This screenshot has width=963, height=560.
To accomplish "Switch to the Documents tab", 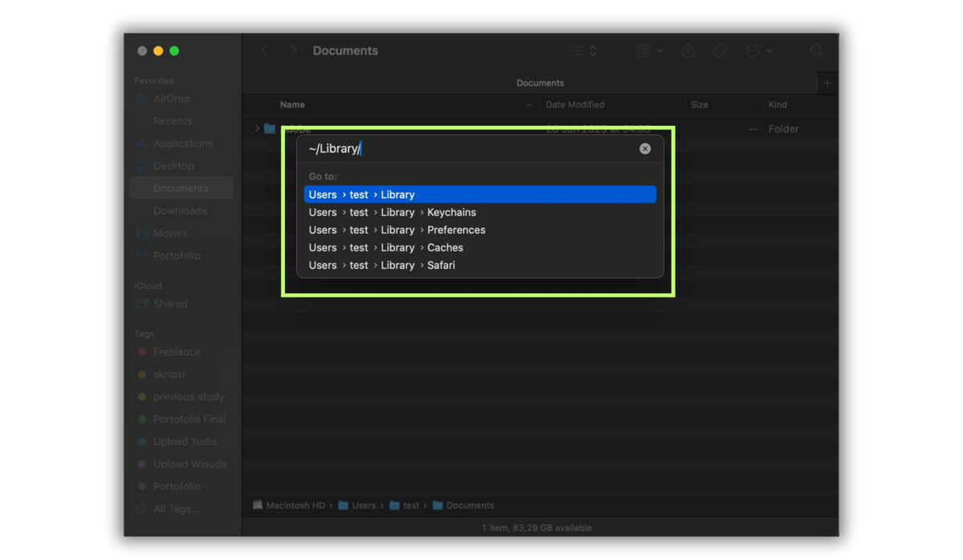I will coord(539,82).
